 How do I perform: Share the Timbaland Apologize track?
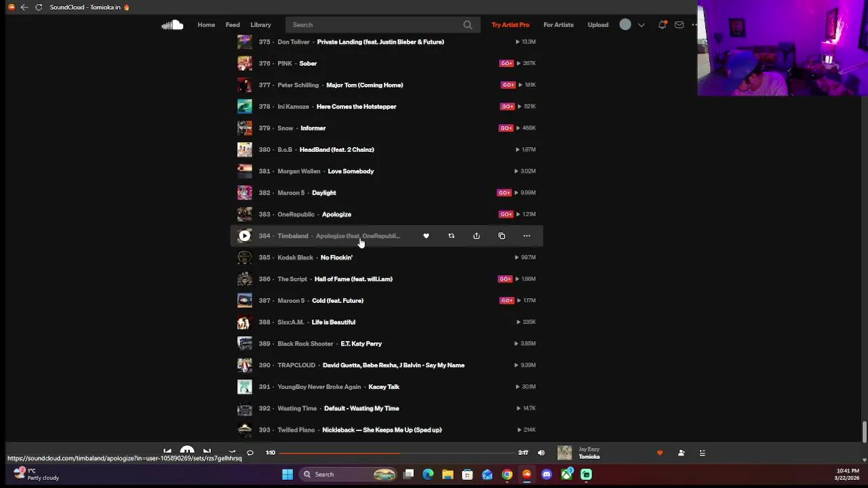tap(476, 236)
